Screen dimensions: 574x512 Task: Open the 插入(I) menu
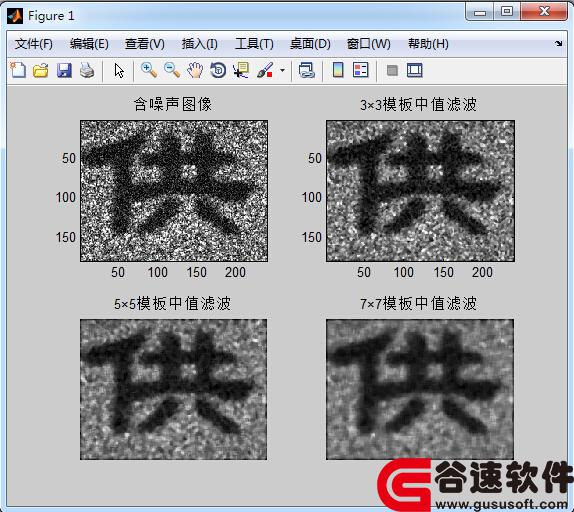[x=200, y=44]
